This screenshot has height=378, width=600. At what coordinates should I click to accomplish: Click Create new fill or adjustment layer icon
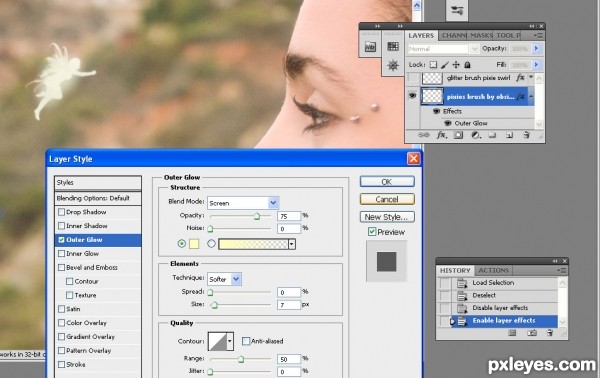coord(476,135)
